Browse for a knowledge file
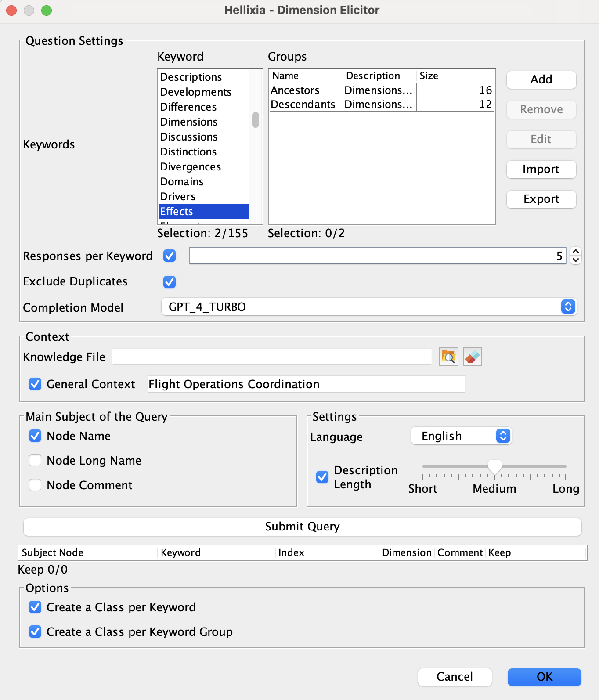 click(448, 357)
